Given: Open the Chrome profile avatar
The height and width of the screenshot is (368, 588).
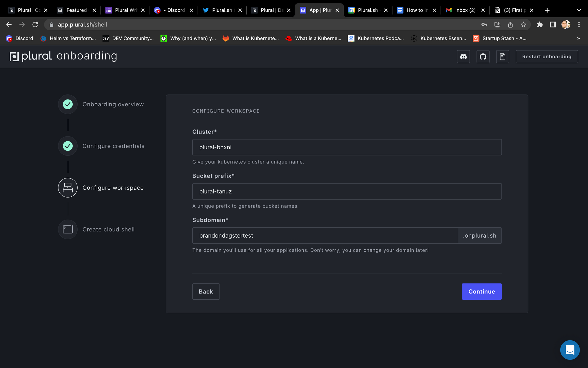Looking at the screenshot, I should (566, 25).
